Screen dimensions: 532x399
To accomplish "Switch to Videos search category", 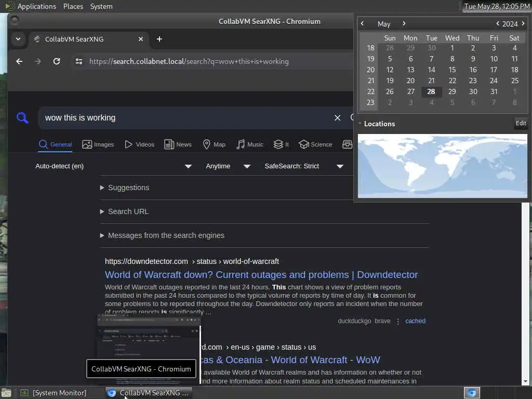I will coord(139,144).
